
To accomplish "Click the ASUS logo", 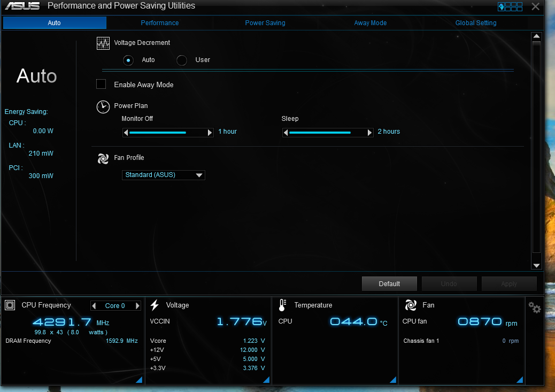I will (22, 6).
